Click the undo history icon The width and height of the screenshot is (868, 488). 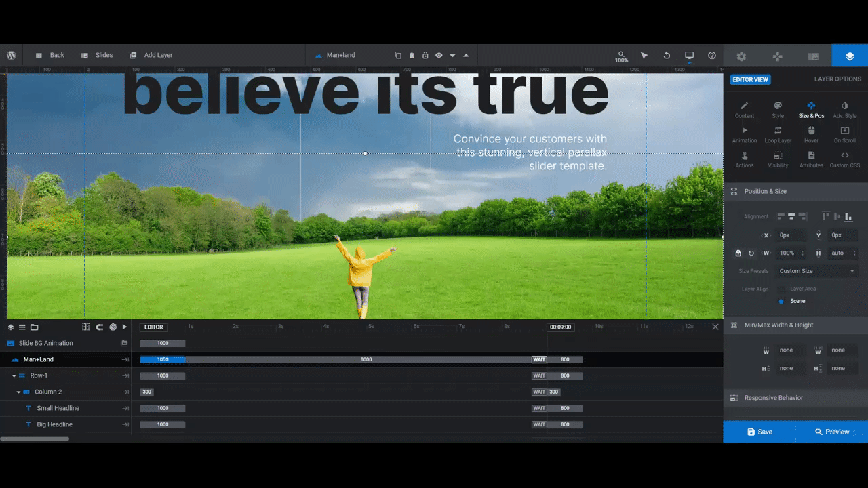click(667, 55)
